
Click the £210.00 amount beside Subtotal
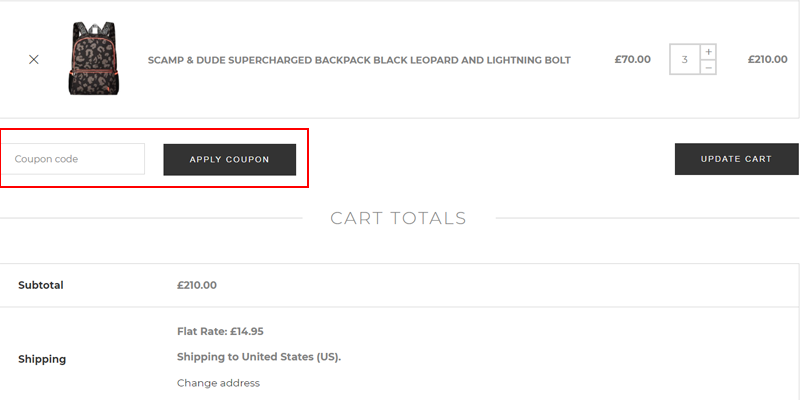[x=196, y=285]
